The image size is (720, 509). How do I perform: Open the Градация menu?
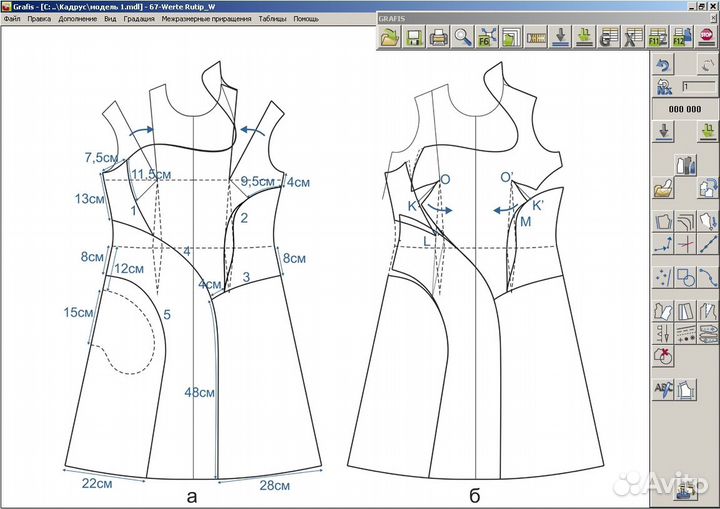138,19
